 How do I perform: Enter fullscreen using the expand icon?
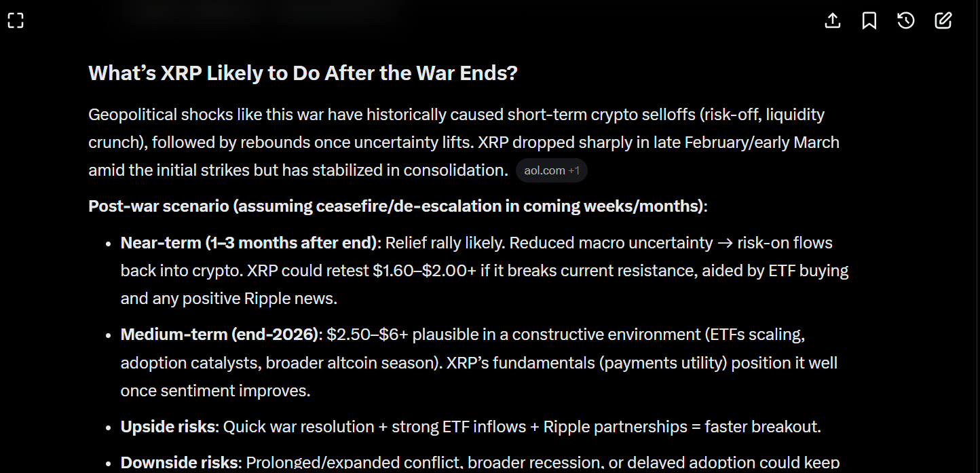[x=16, y=20]
